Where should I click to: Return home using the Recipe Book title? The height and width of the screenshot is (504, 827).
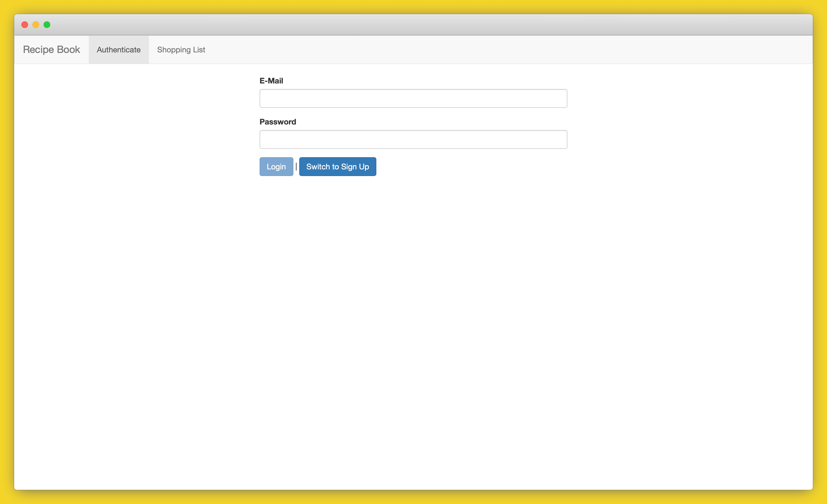tap(51, 49)
